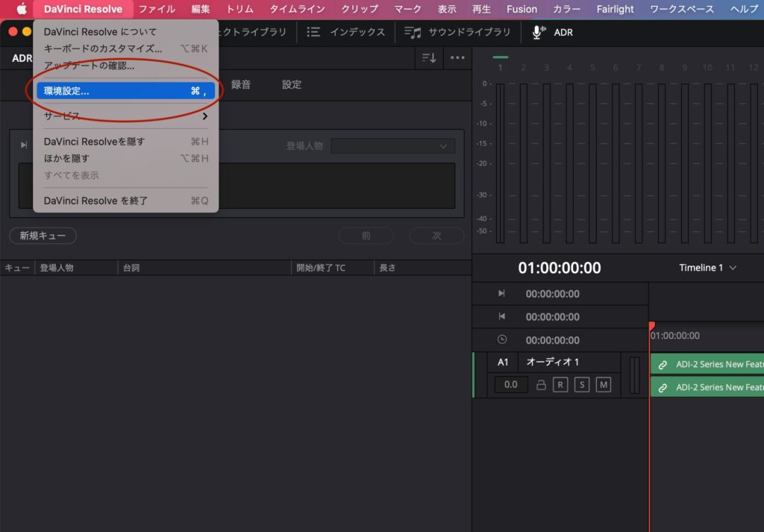Open the 登場人物 character dropdown
This screenshot has height=532, width=764.
point(392,146)
